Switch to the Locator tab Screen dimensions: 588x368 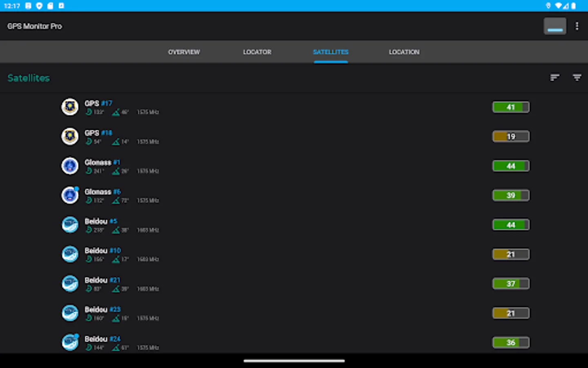pyautogui.click(x=257, y=52)
